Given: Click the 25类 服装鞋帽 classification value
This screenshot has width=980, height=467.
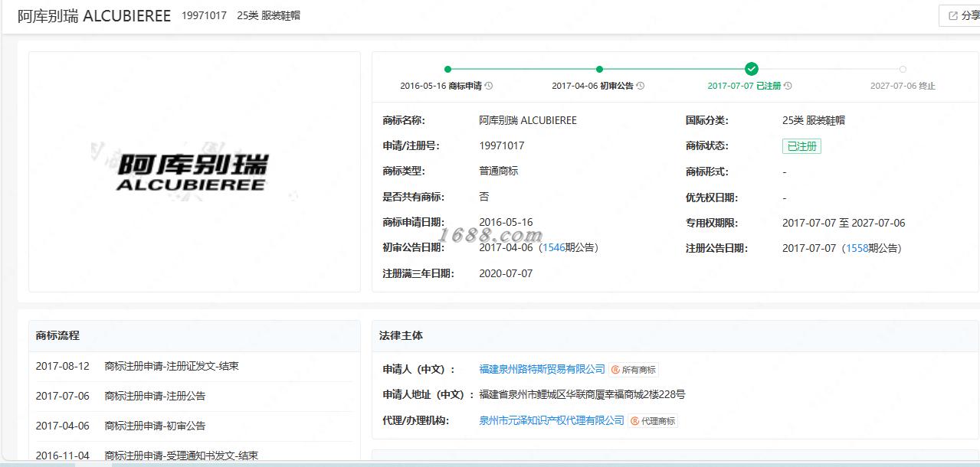Looking at the screenshot, I should 814,120.
